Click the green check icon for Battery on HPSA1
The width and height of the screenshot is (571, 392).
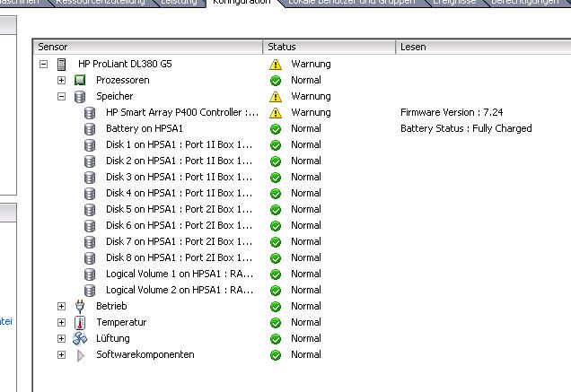pos(276,129)
